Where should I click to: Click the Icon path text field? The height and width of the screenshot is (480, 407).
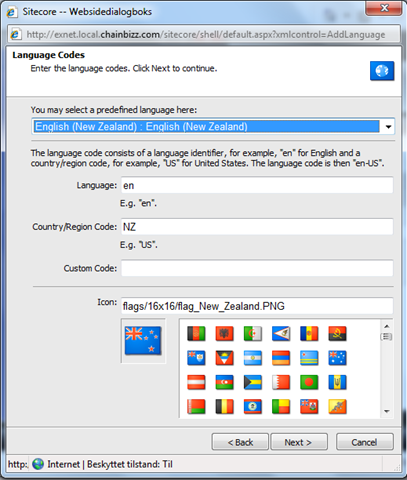(x=257, y=306)
